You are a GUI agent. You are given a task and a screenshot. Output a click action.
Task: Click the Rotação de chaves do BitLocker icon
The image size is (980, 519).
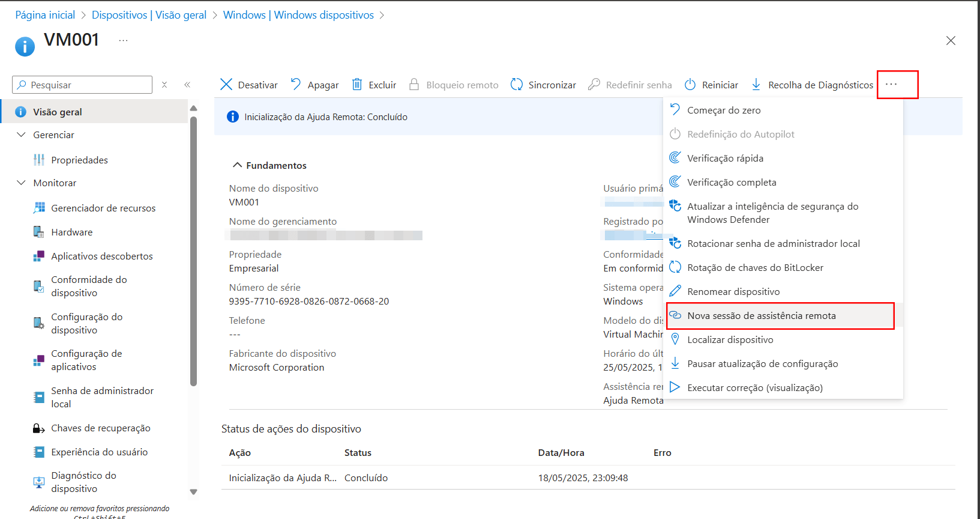pyautogui.click(x=675, y=267)
